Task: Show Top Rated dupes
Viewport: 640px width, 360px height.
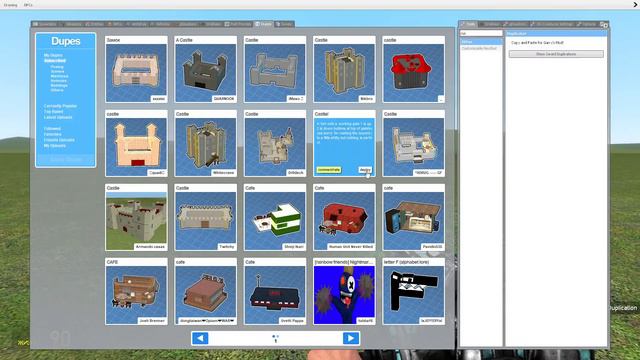Action: (53, 111)
